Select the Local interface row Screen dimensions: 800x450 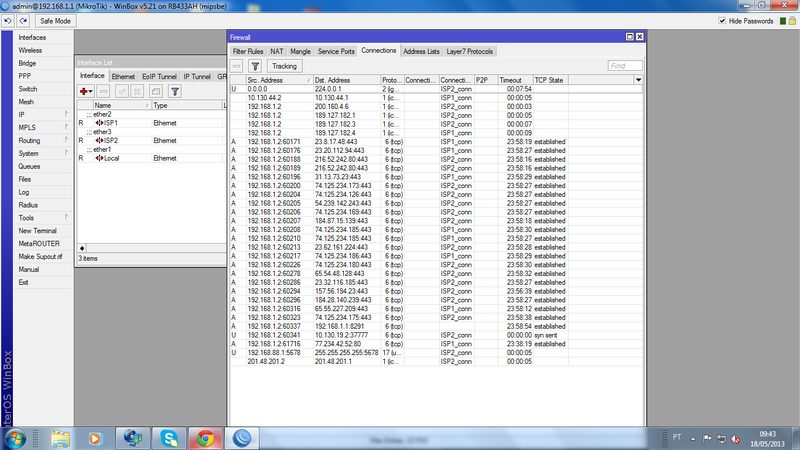tap(151, 158)
